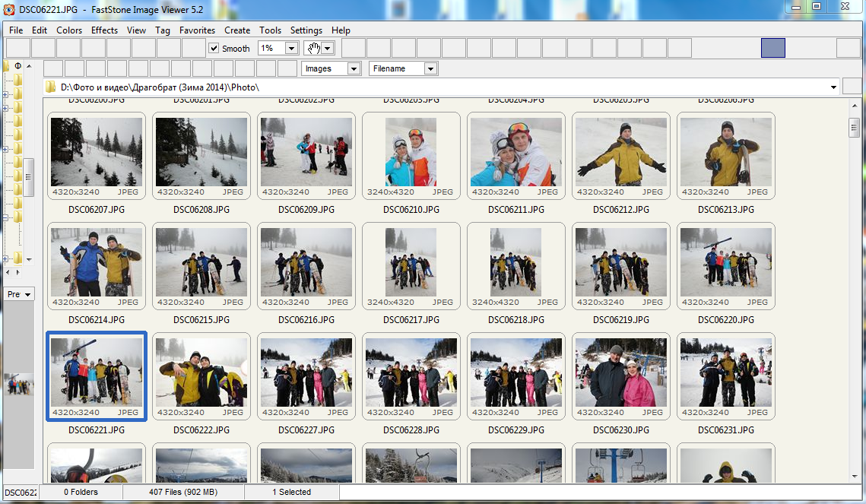This screenshot has width=866, height=504.
Task: Click the folder icon beside the path field
Action: coord(49,87)
